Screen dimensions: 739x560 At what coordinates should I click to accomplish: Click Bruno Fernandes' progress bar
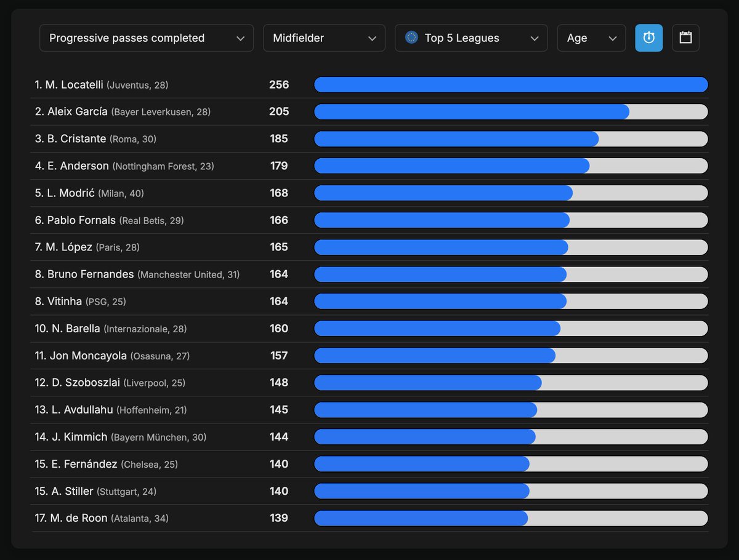511,274
